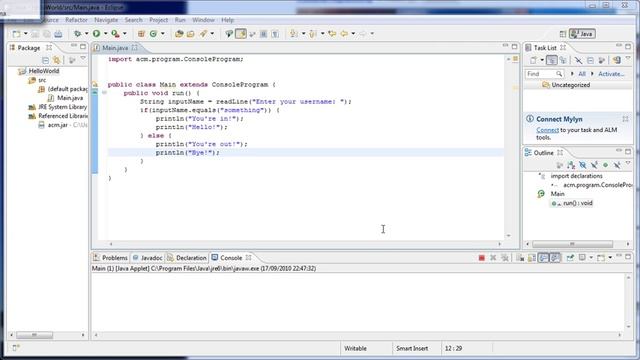Toggle Hide Non-Public Members in Outline

pyautogui.click(x=606, y=165)
